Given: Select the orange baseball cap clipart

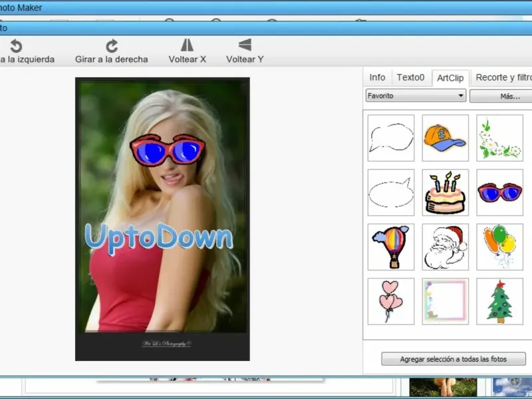Looking at the screenshot, I should pyautogui.click(x=445, y=138).
